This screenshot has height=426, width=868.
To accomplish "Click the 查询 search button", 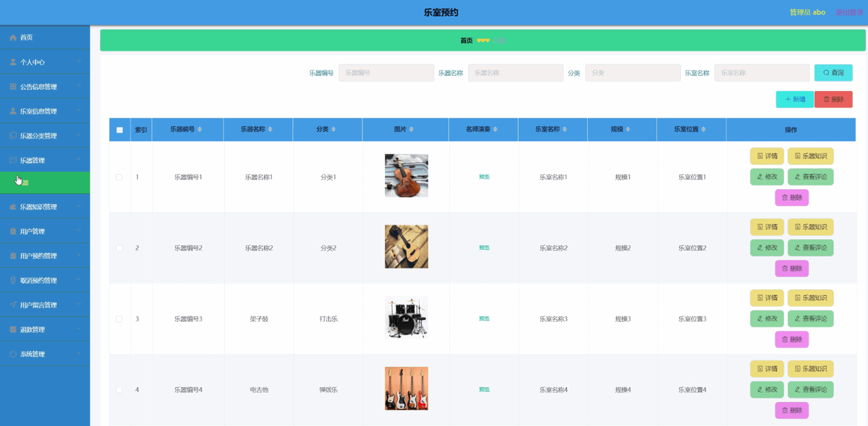I will coord(833,72).
